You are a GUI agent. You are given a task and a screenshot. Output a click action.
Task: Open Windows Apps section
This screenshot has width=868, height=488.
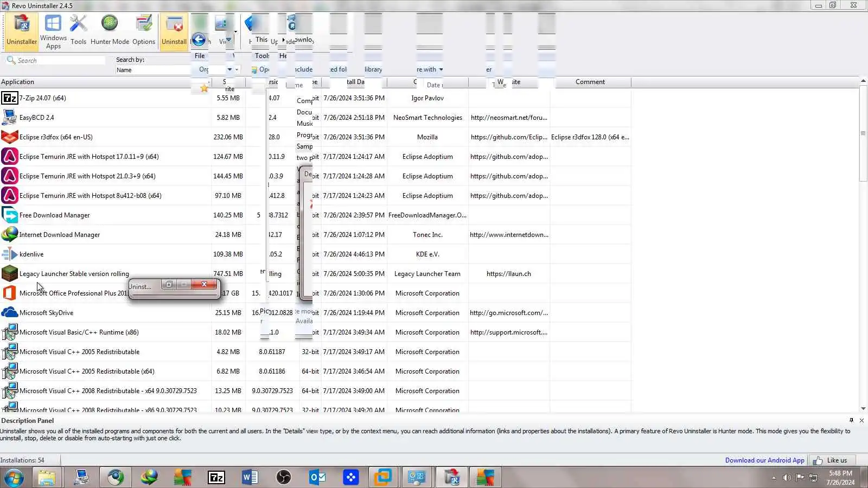tap(53, 32)
